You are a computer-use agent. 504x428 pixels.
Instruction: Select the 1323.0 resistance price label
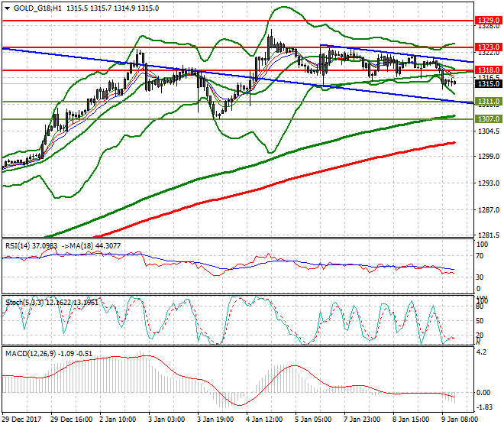pos(489,47)
